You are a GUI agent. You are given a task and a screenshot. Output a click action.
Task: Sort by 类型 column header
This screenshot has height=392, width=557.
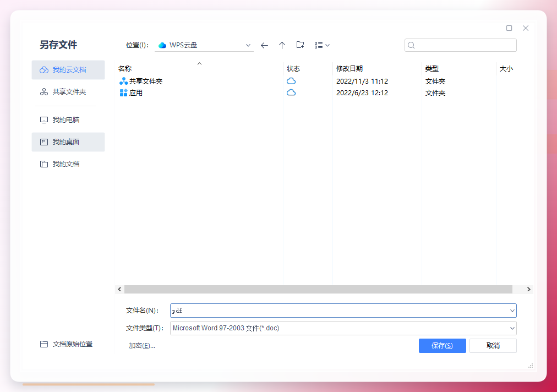(432, 69)
